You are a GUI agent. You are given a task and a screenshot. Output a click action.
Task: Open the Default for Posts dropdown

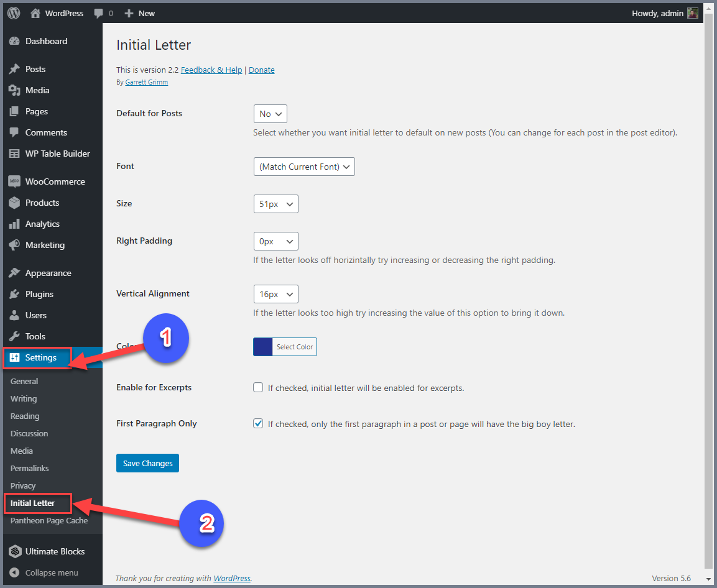(x=271, y=114)
